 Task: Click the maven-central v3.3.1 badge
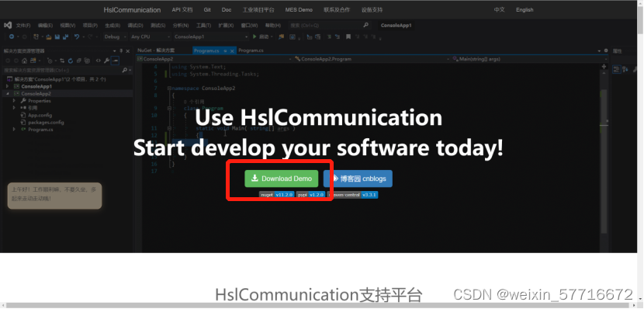click(353, 195)
